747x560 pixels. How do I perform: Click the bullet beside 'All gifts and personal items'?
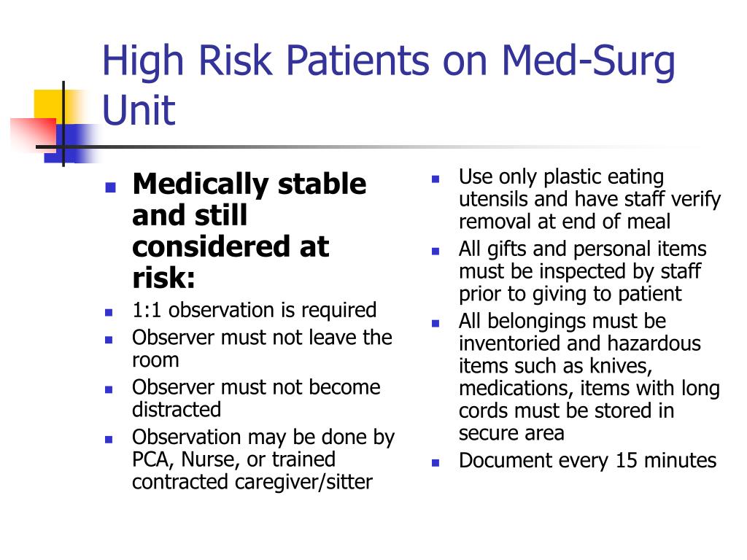tap(436, 251)
